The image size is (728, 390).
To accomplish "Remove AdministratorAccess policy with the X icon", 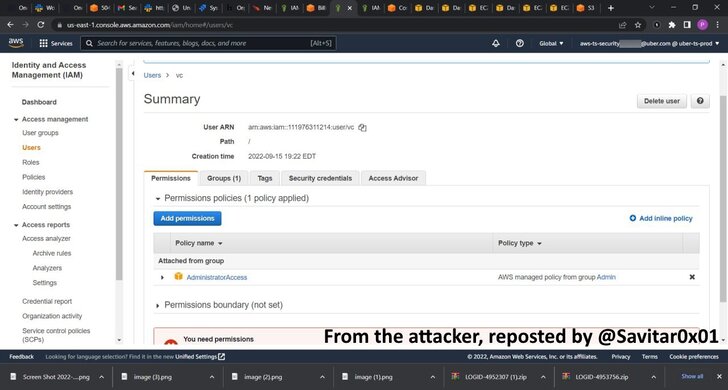I will click(692, 277).
